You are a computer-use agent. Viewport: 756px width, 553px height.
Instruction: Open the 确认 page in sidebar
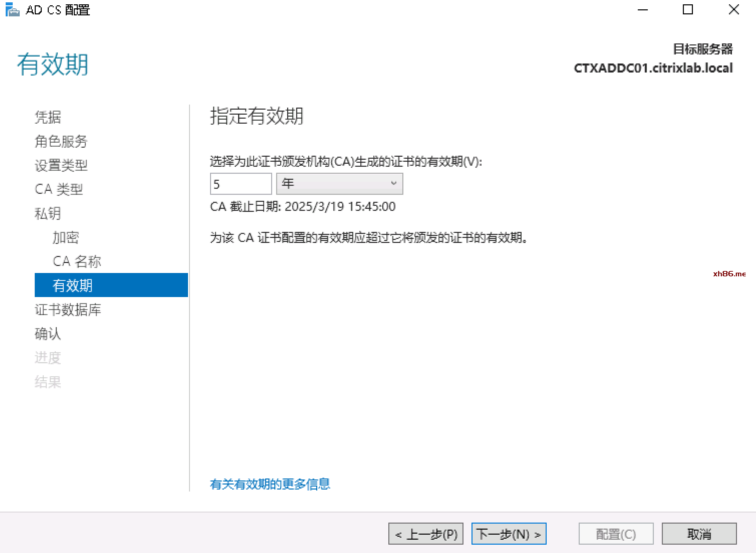pyautogui.click(x=48, y=334)
